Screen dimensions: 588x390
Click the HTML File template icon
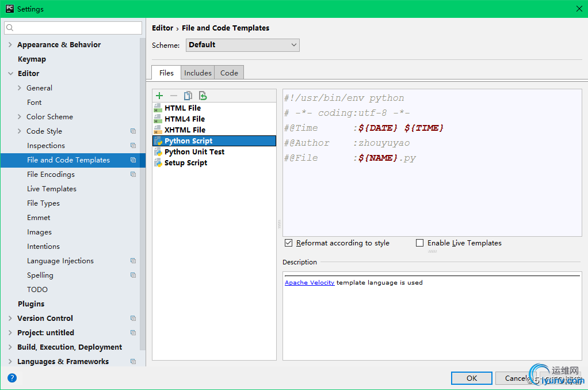click(x=158, y=108)
